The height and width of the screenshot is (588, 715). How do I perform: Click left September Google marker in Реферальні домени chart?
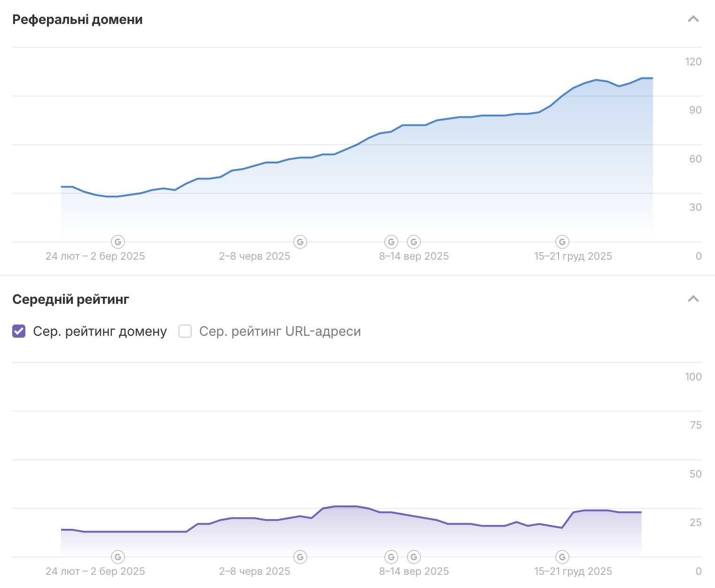click(x=391, y=242)
